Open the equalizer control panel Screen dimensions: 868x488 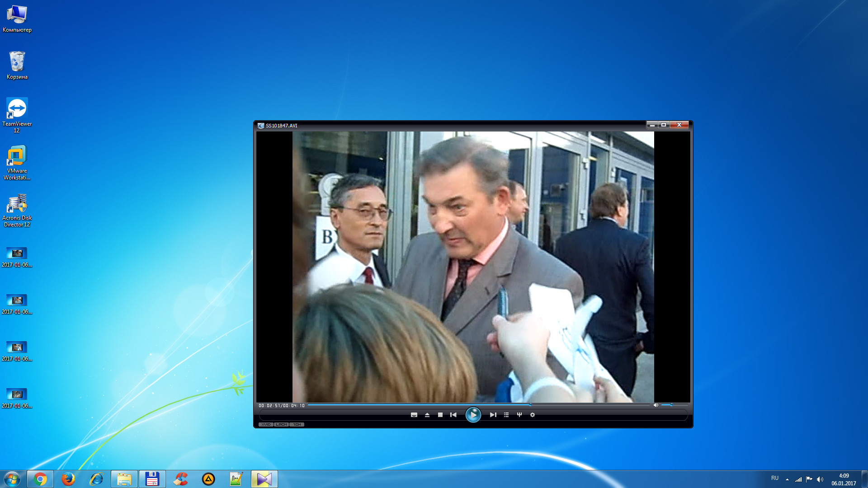[x=519, y=415]
